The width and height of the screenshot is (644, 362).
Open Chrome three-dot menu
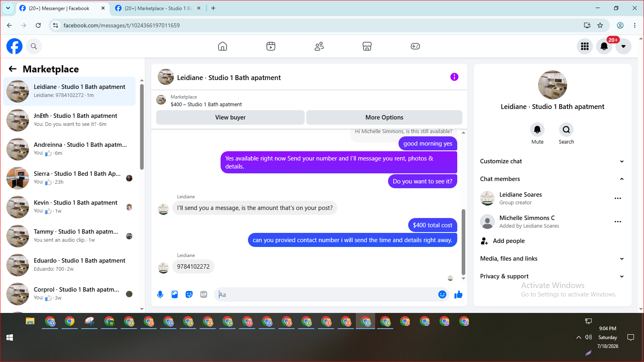click(x=635, y=25)
